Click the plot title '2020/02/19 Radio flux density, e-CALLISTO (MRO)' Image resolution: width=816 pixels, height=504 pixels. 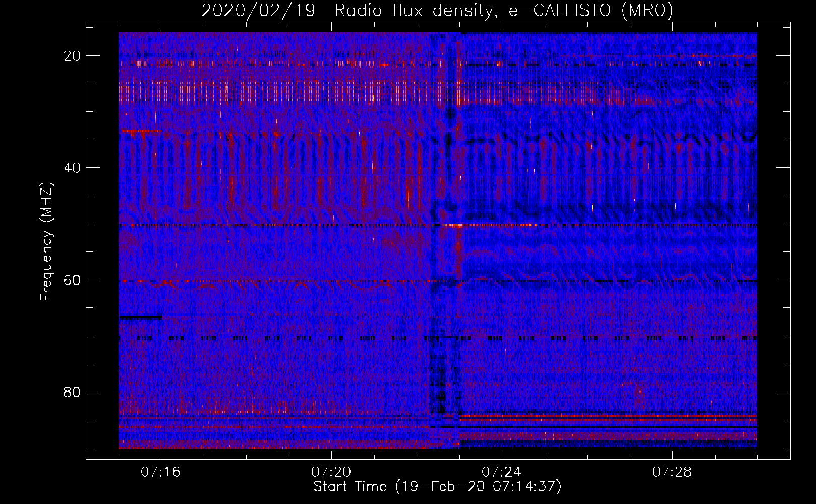[x=437, y=11]
